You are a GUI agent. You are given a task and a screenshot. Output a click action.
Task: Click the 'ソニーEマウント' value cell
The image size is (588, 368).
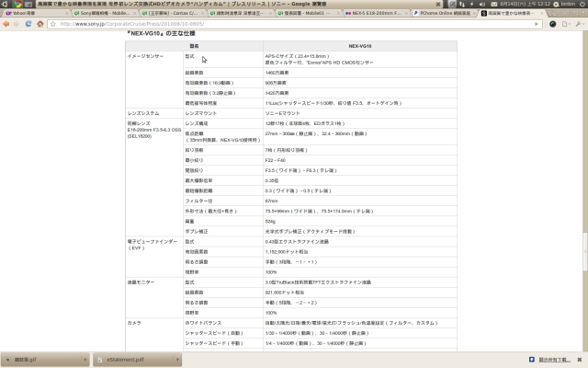click(282, 113)
